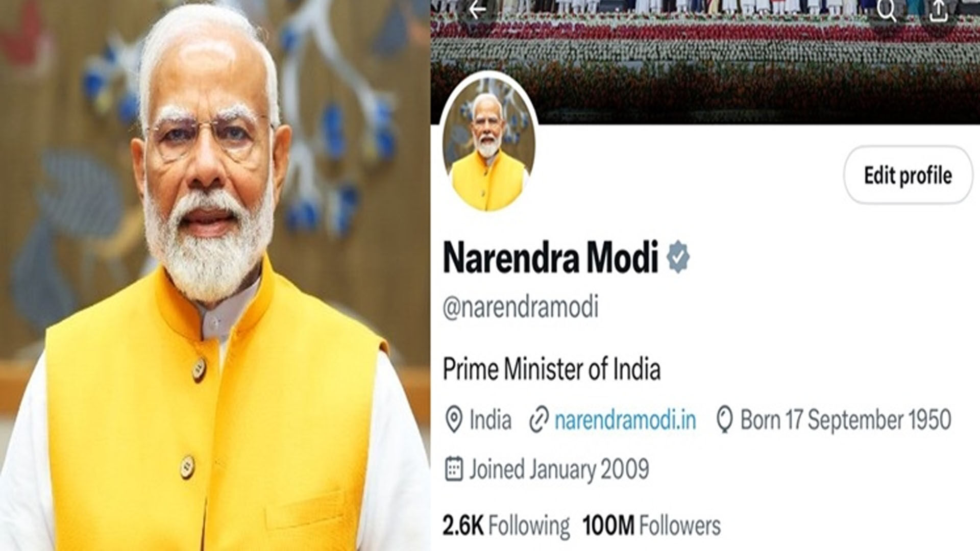Open the Edit profile button
980x551 pixels.
(908, 175)
